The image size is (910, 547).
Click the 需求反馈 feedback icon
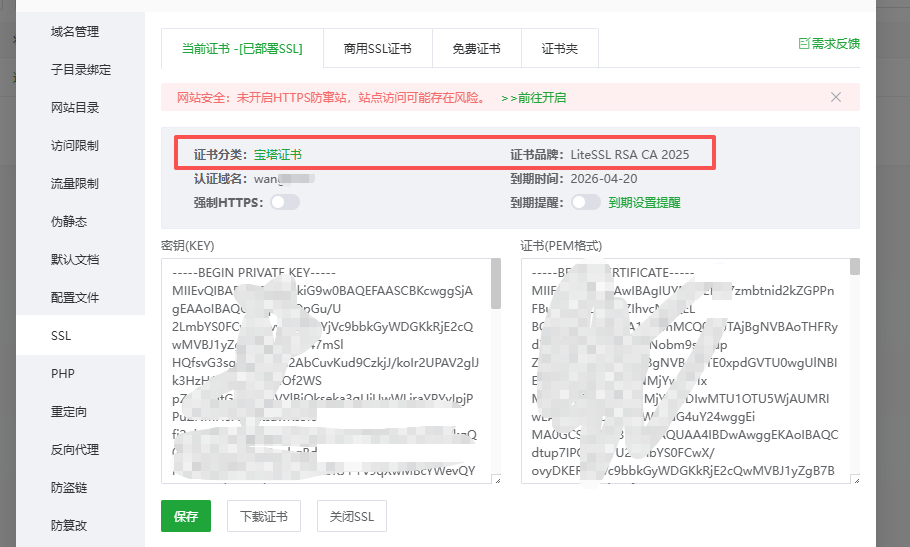click(x=803, y=44)
